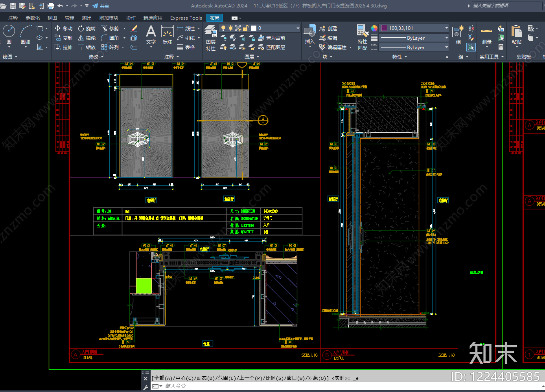The width and height of the screenshot is (545, 392).
Task: Open Layer Properties (图层特性) manager
Action: [211, 38]
